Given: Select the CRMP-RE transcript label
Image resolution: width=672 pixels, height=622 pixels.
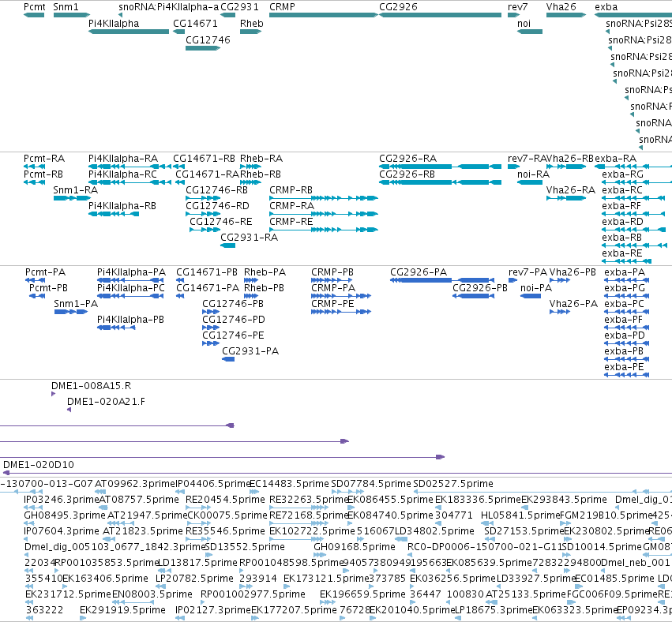Looking at the screenshot, I should click(x=291, y=222).
